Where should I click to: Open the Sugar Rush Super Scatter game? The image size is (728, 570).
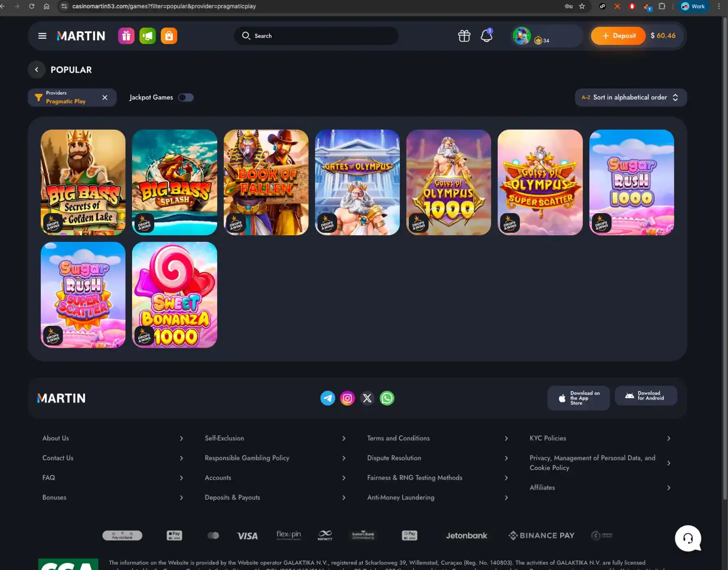pyautogui.click(x=83, y=295)
